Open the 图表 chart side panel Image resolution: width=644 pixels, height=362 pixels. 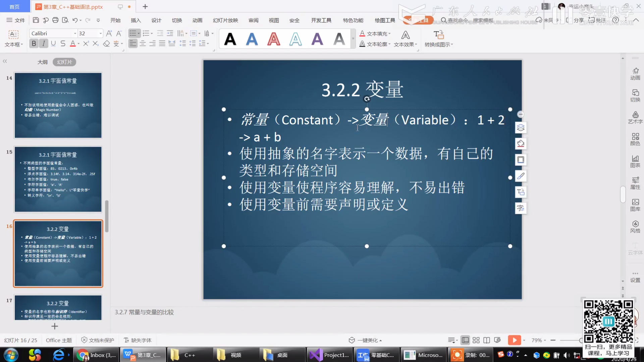pyautogui.click(x=635, y=161)
